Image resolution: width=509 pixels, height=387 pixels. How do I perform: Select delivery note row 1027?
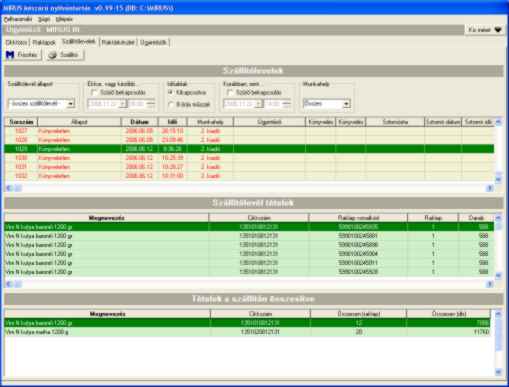click(x=249, y=131)
